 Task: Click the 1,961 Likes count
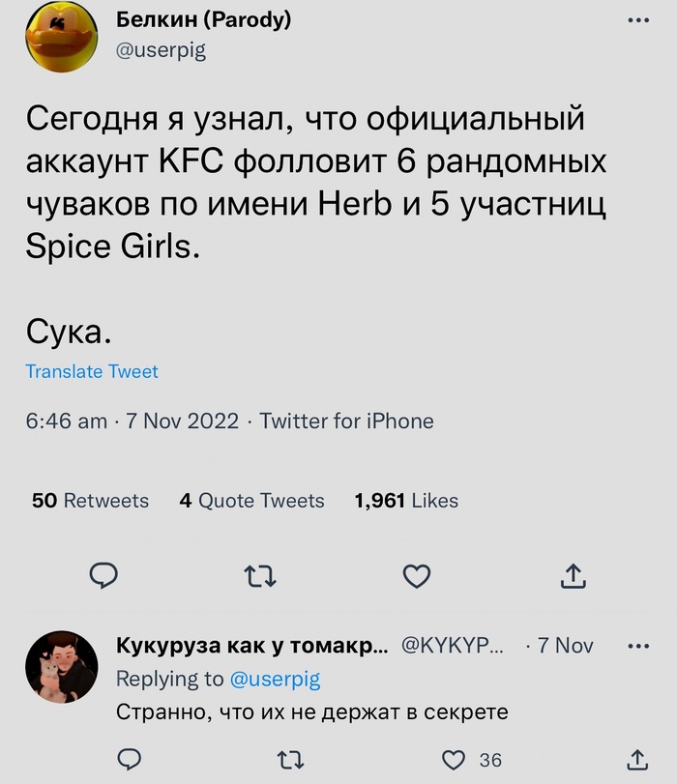pyautogui.click(x=406, y=501)
